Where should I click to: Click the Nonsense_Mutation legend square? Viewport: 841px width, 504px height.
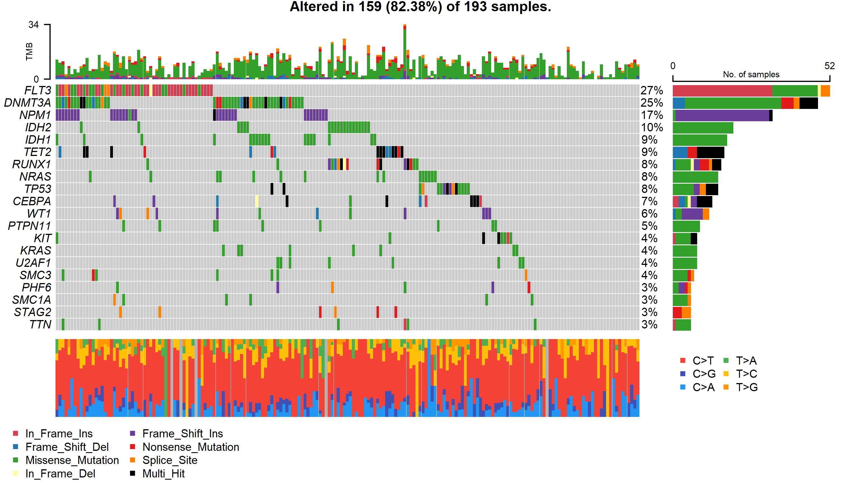133,447
